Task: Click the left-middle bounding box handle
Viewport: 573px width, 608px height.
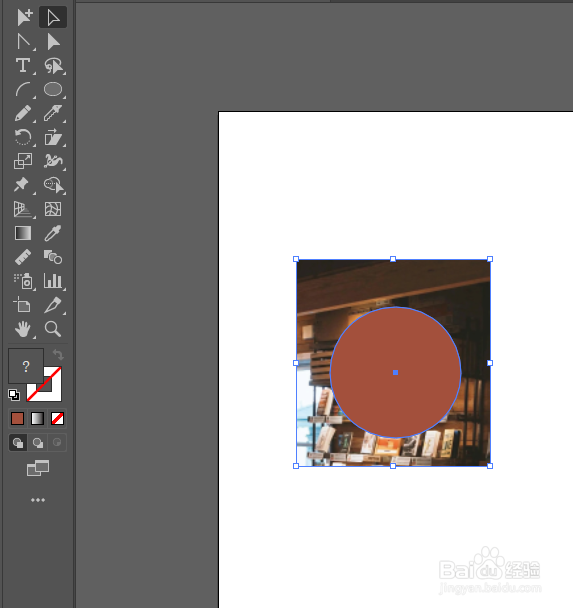Action: 296,363
